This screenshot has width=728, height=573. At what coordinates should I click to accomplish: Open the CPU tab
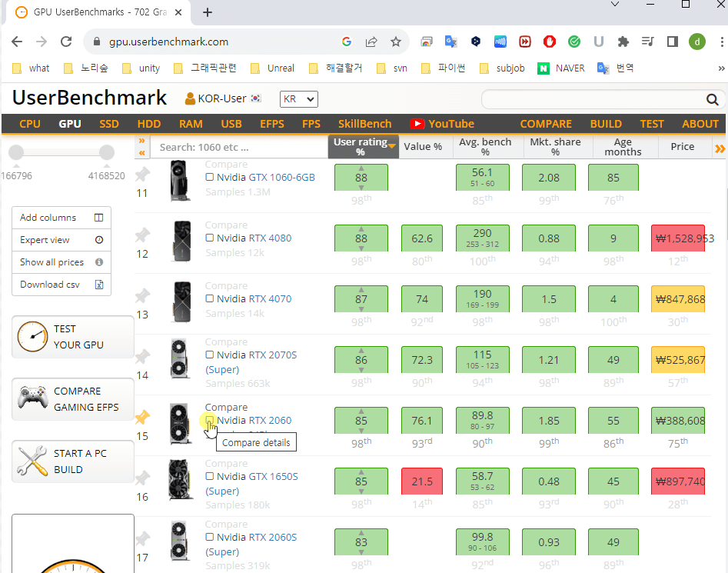coord(30,124)
